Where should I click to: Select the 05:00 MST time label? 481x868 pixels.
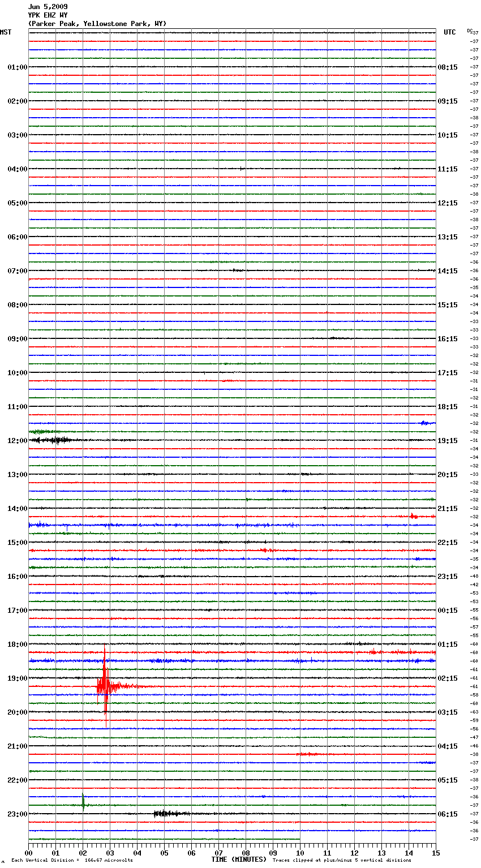click(18, 203)
